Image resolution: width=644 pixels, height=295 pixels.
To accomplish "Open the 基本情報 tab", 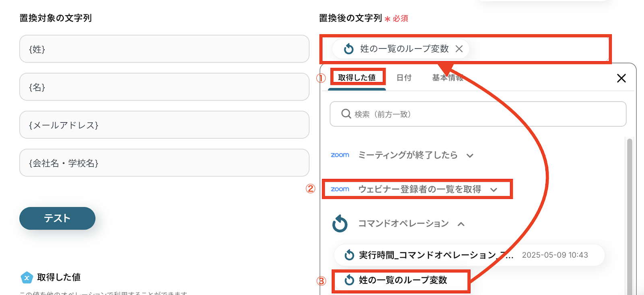I will [x=447, y=78].
